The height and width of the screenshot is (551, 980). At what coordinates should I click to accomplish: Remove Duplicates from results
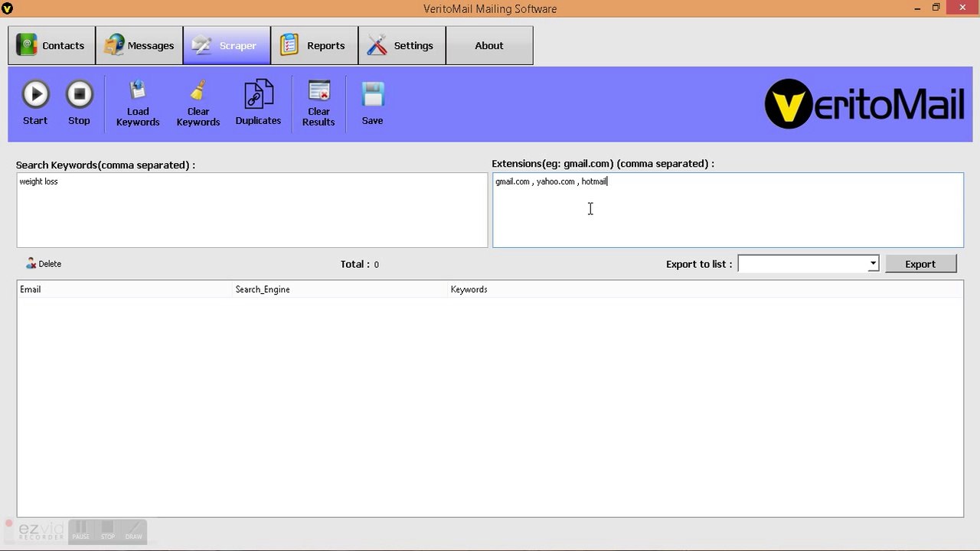click(258, 103)
